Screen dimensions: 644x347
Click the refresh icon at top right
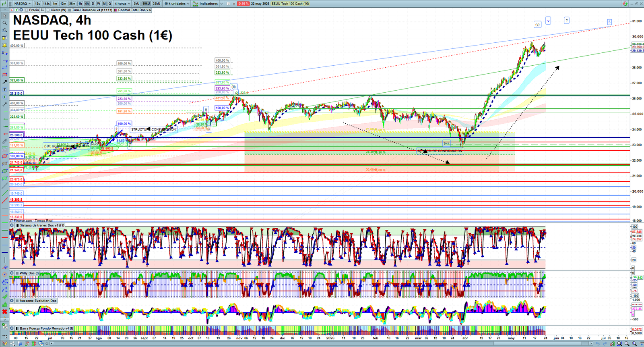625,4
